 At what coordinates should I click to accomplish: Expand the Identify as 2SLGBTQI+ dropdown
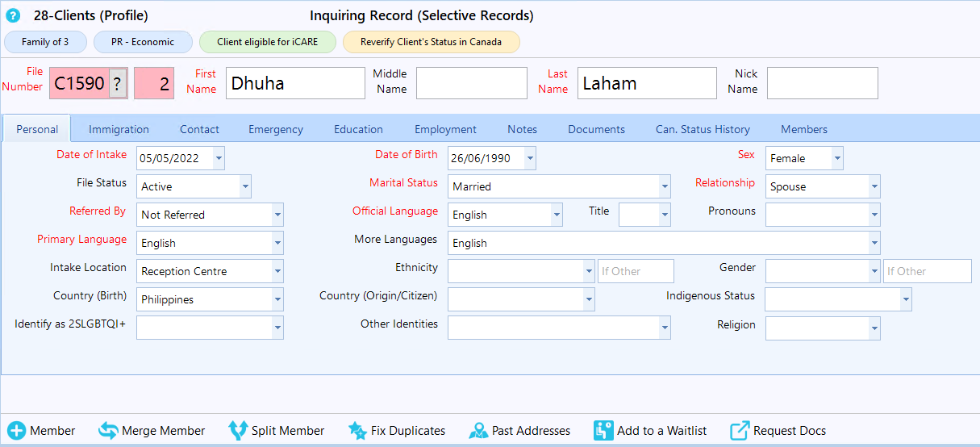277,328
